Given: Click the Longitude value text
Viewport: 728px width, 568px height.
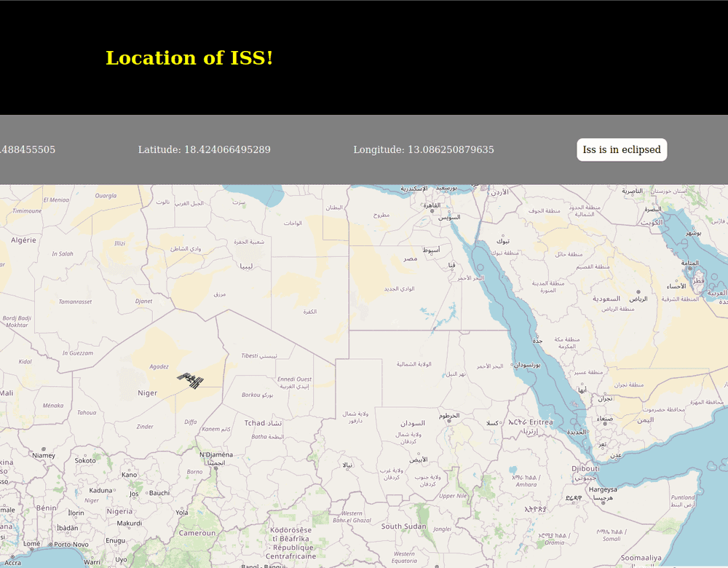Looking at the screenshot, I should pos(423,150).
